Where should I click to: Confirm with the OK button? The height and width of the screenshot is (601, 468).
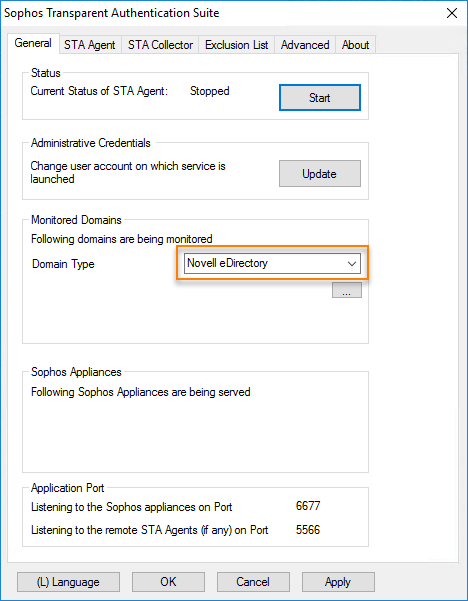[x=168, y=582]
